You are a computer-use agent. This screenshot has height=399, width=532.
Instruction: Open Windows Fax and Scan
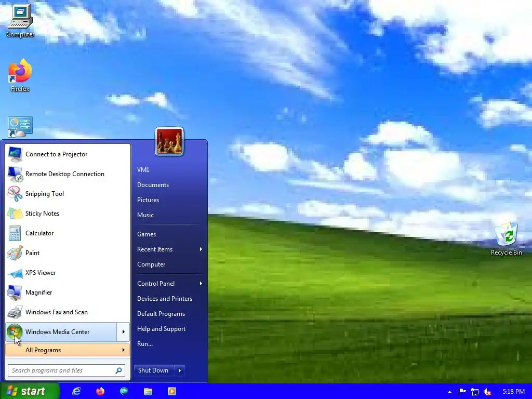(68, 312)
